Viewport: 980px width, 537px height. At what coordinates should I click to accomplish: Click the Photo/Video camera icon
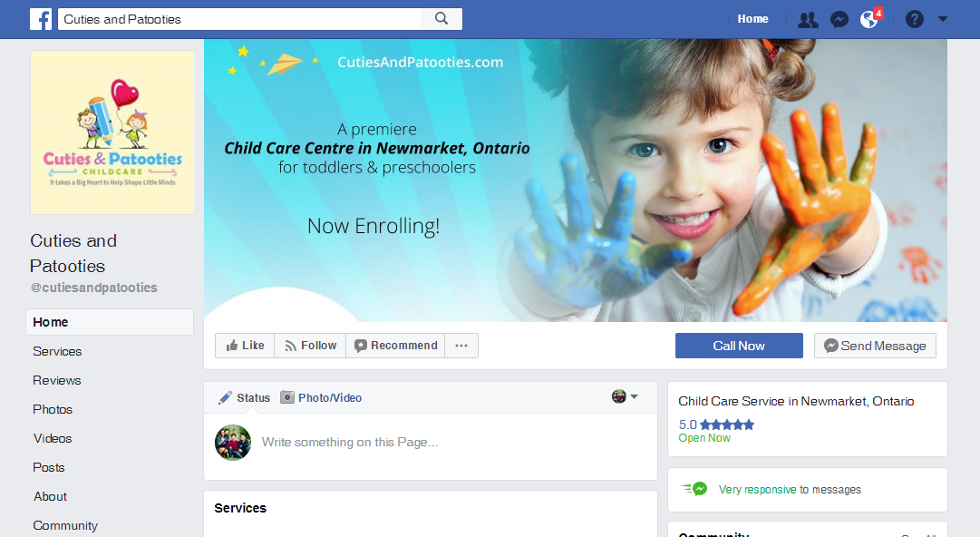(x=286, y=397)
